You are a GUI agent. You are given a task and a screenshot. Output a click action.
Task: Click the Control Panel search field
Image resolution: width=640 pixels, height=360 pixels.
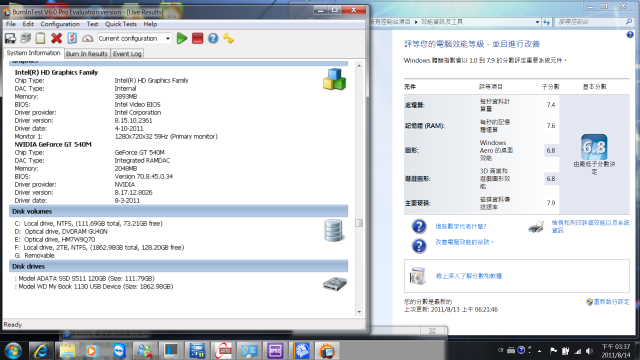[x=590, y=22]
